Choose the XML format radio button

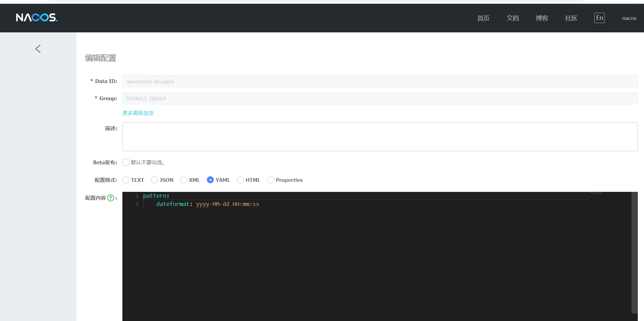tap(184, 180)
